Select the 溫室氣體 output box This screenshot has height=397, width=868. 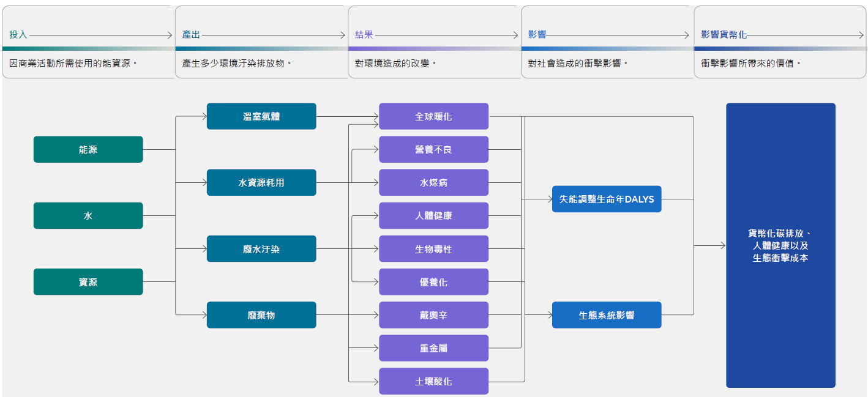pyautogui.click(x=261, y=116)
